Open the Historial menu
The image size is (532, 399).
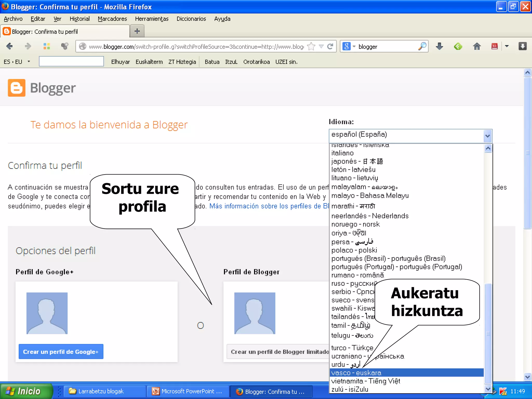pos(80,19)
